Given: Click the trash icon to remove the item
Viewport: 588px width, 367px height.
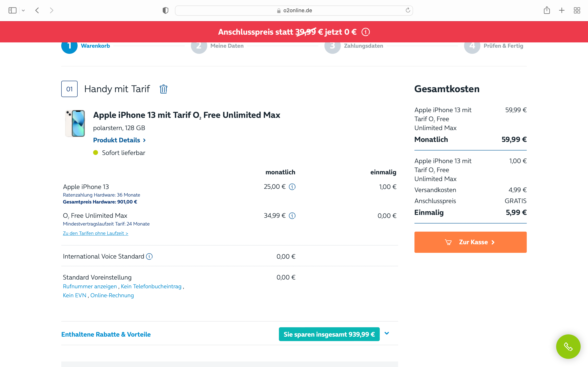Looking at the screenshot, I should pos(163,89).
